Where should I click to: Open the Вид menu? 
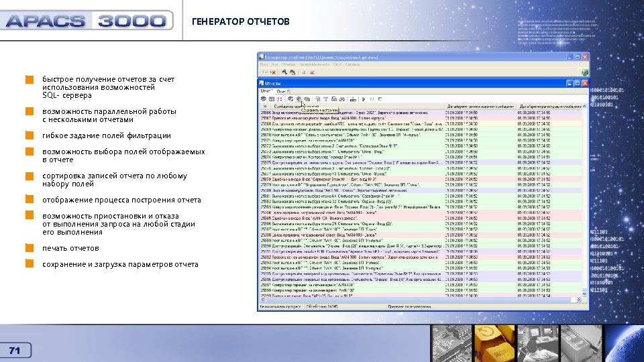pos(274,64)
